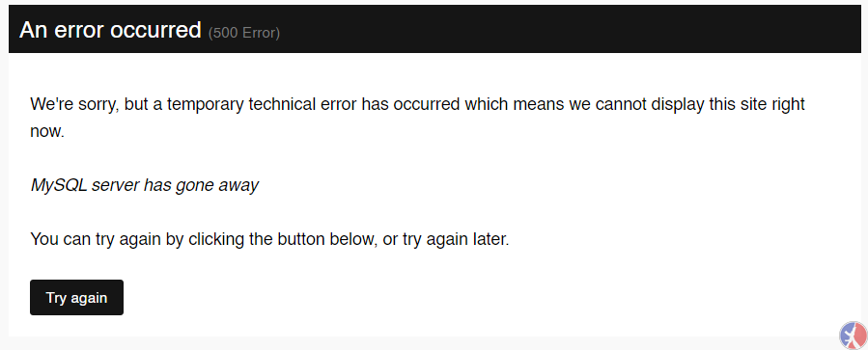Viewport: 868px width, 350px height.
Task: Select the 'An error occurred' heading
Action: point(110,30)
